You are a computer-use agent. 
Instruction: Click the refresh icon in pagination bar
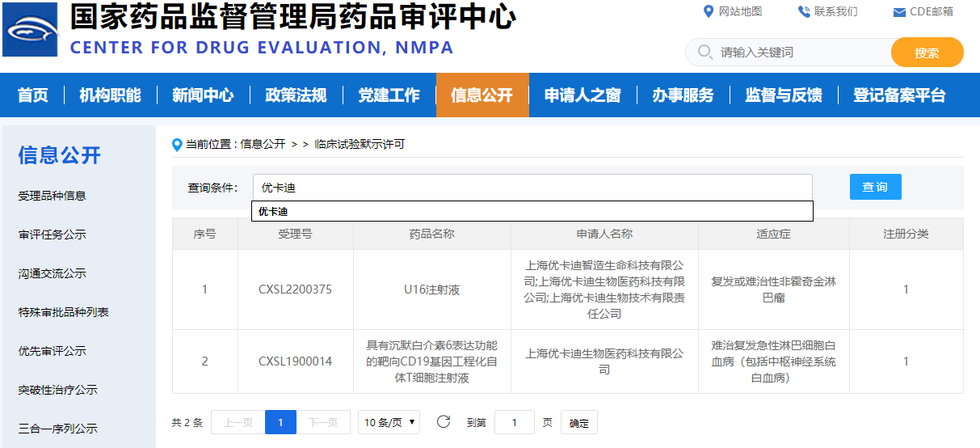click(x=443, y=422)
